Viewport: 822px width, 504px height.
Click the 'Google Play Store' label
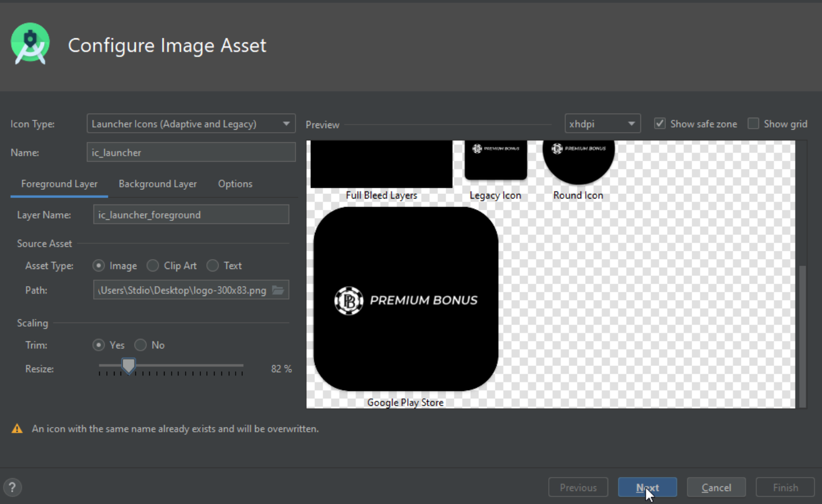(x=405, y=402)
